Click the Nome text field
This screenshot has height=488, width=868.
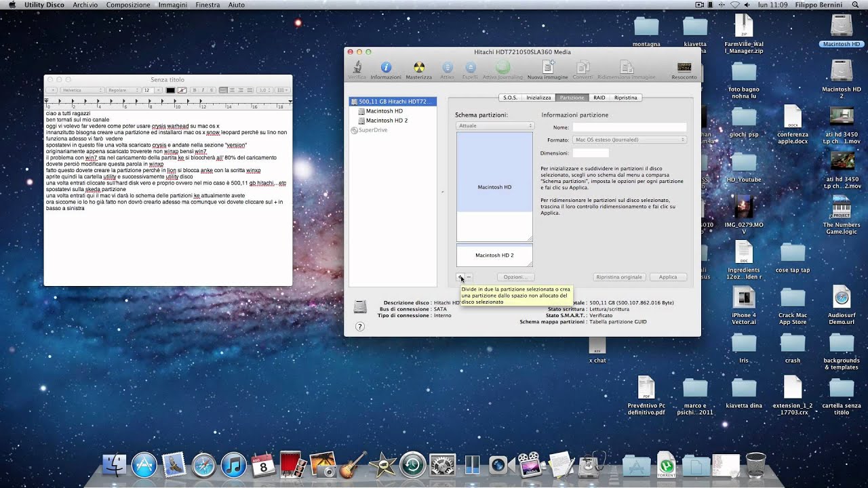[629, 127]
